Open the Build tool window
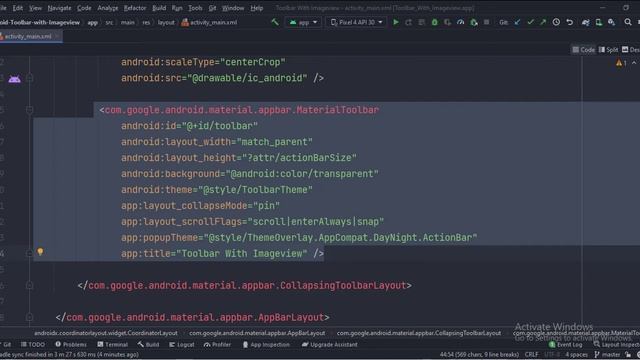This screenshot has height=360, width=640. 148,344
